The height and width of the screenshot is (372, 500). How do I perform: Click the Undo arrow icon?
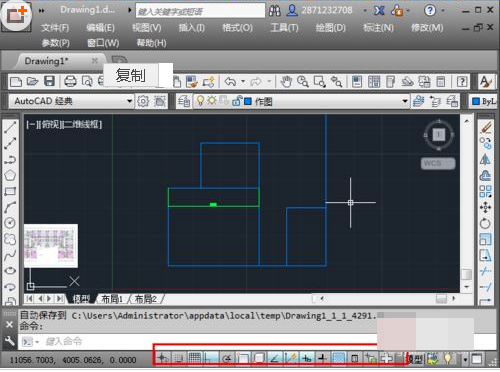coord(230,81)
